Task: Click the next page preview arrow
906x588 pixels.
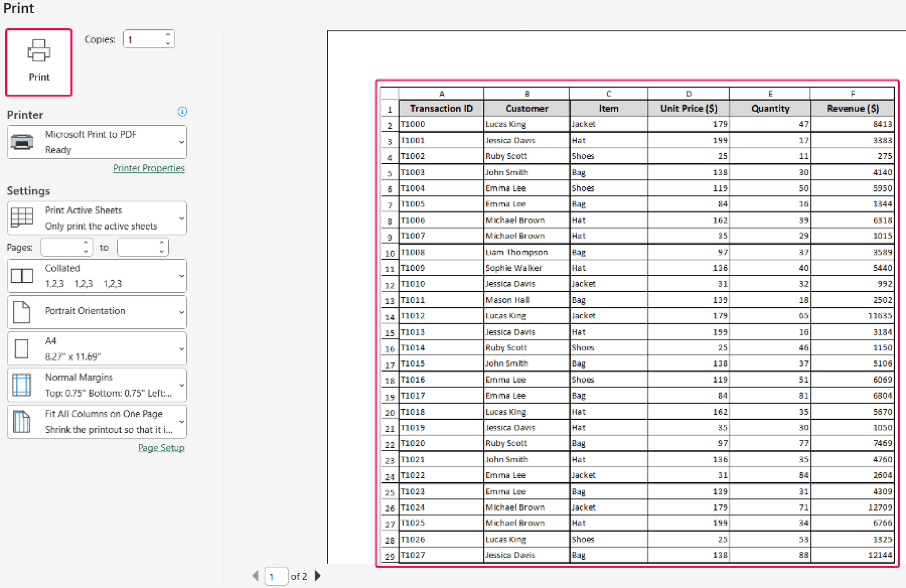Action: coord(318,576)
